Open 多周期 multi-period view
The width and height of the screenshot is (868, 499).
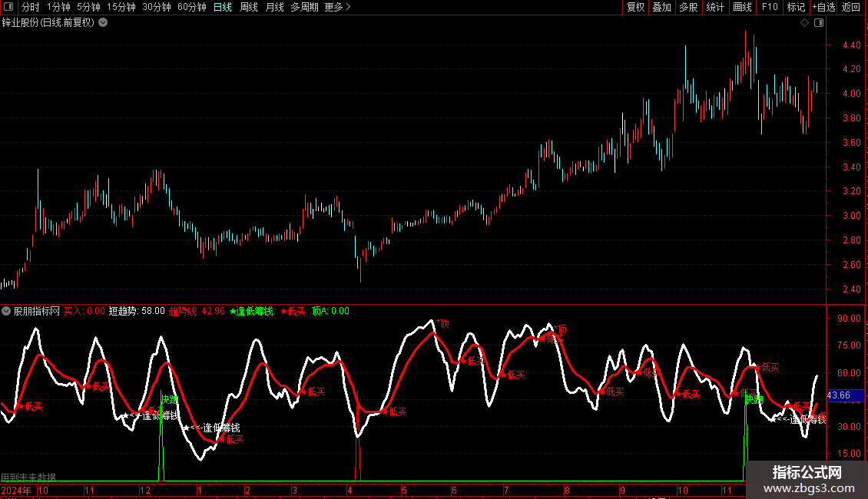click(x=304, y=7)
